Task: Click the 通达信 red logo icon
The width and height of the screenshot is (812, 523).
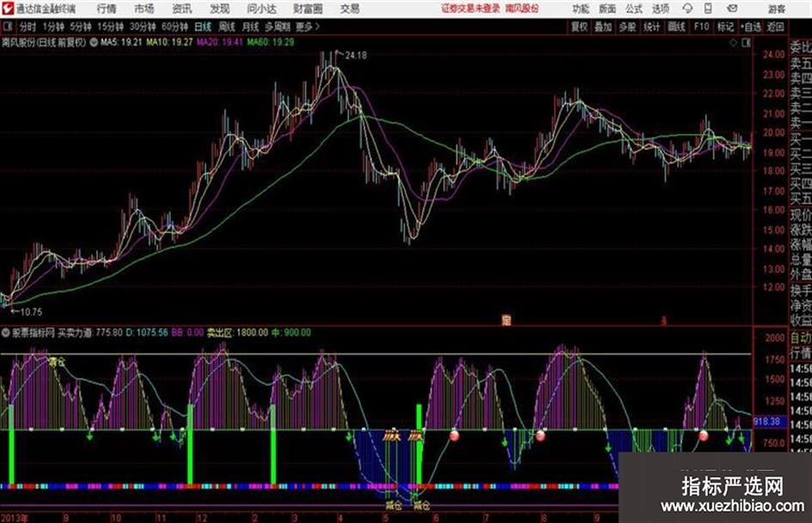Action: 7,9
